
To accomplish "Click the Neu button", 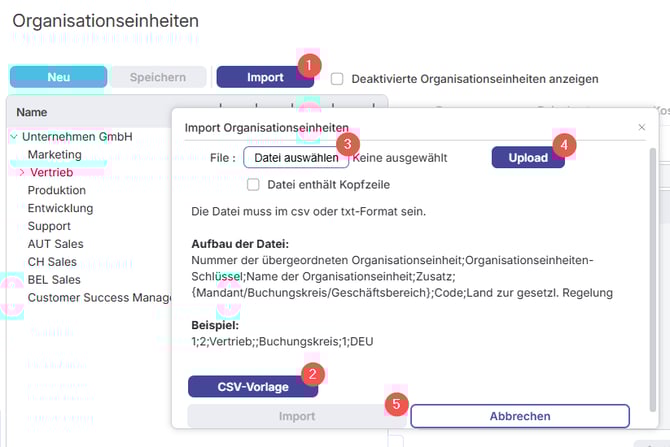I will (58, 77).
